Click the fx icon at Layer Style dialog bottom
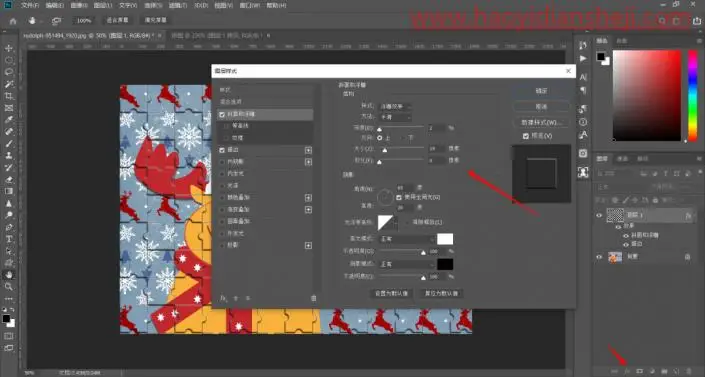Image resolution: width=705 pixels, height=377 pixels. pos(223,298)
